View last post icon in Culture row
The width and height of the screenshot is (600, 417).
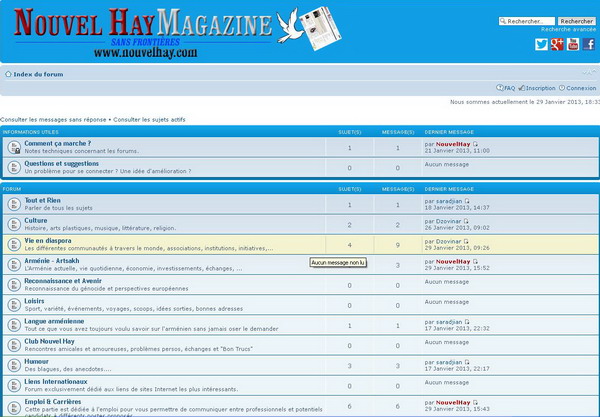[466, 222]
